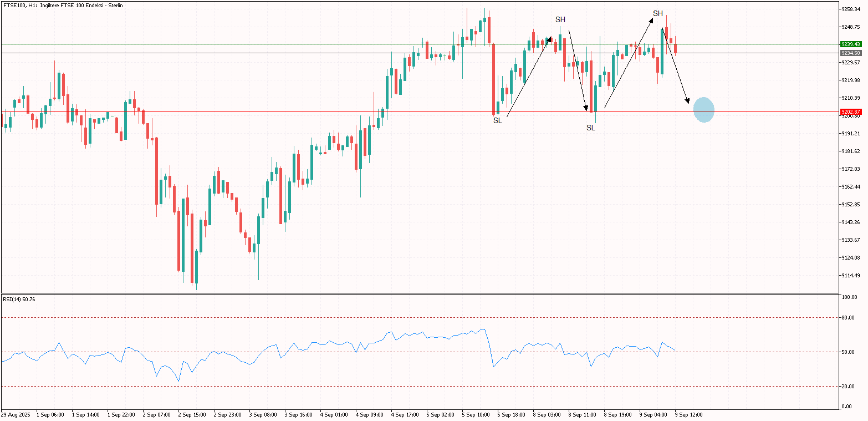The image size is (868, 421).
Task: Click the 3 Sep 08:00 time label
Action: (263, 414)
